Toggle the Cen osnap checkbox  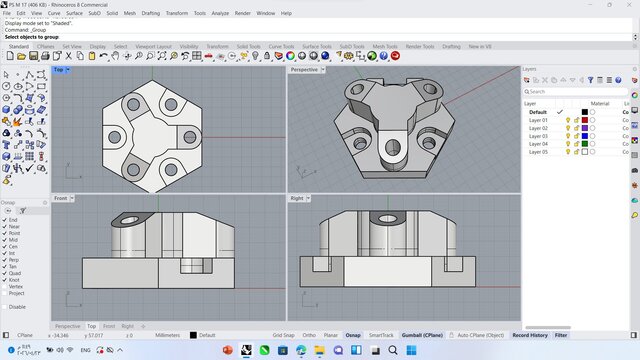pyautogui.click(x=4, y=247)
